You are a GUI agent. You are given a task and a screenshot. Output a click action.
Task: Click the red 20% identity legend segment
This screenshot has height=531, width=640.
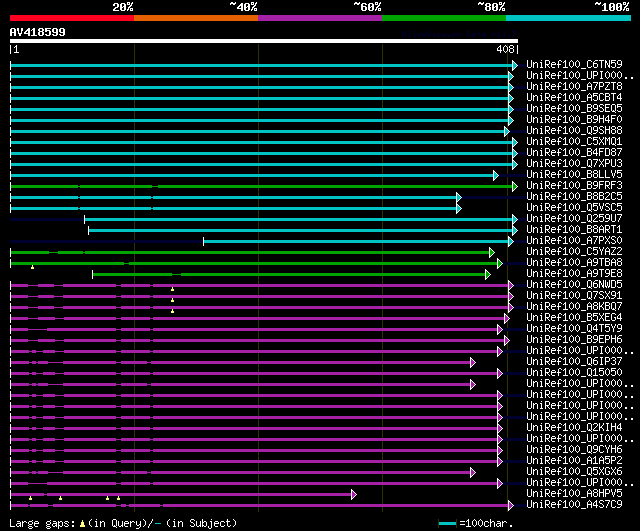point(72,18)
